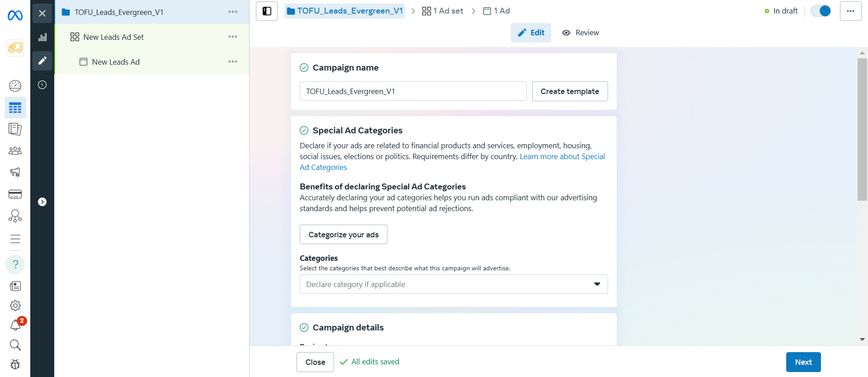Open the Declare category if applicable dropdown
The image size is (868, 377).
(x=453, y=284)
